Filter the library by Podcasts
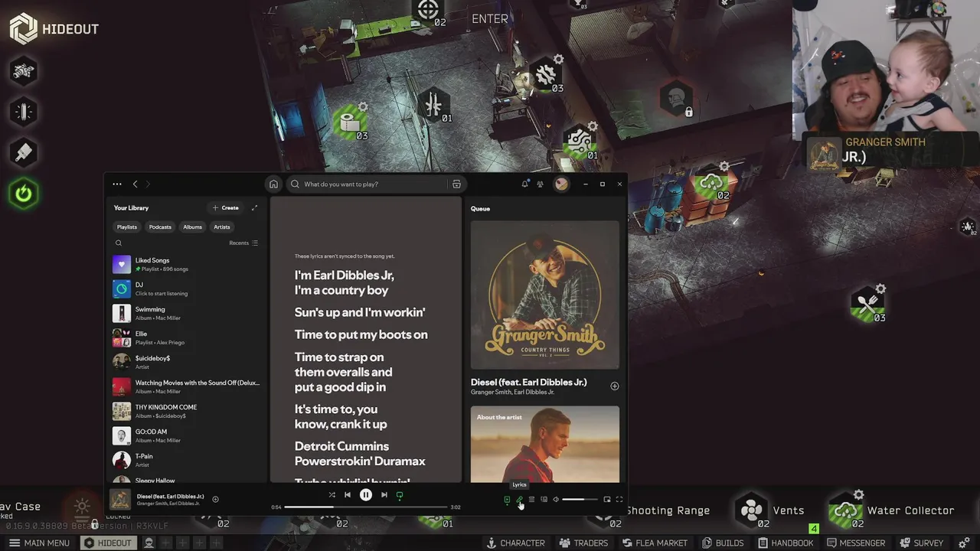This screenshot has width=980, height=551. pos(160,227)
